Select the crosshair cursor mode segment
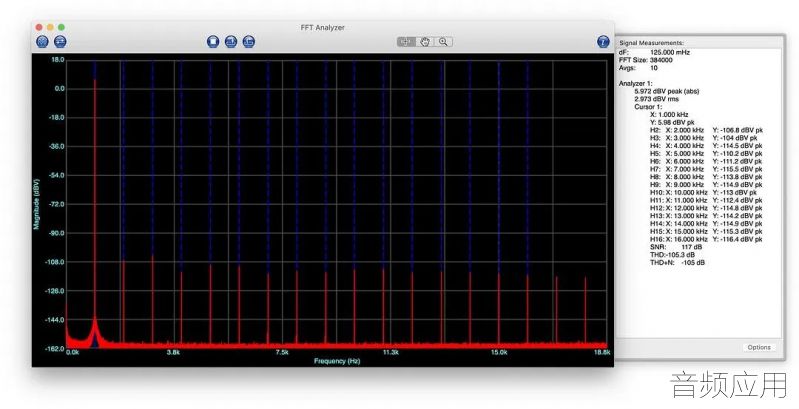 click(x=406, y=42)
